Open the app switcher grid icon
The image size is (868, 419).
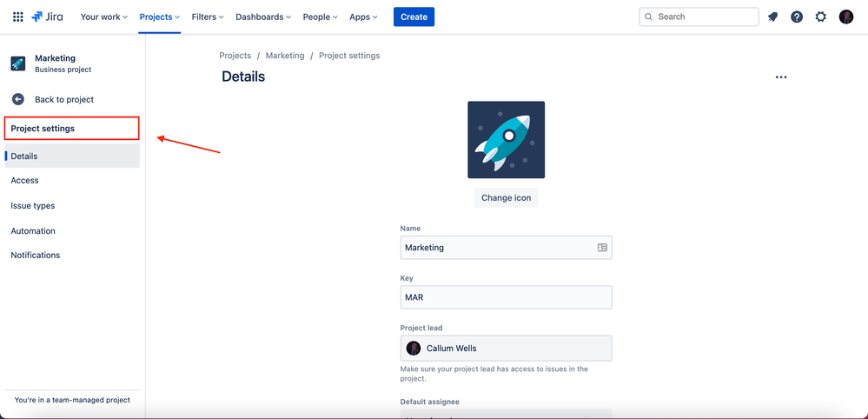pyautogui.click(x=17, y=17)
